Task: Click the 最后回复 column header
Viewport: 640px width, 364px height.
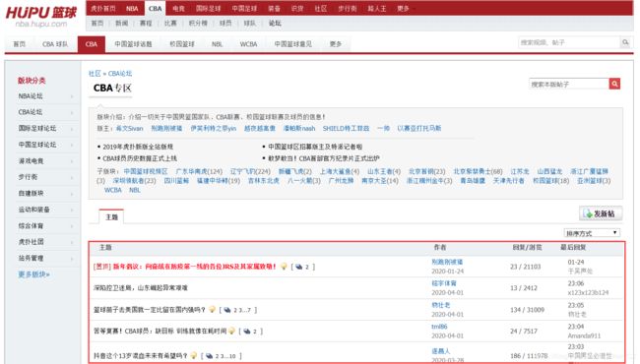Action: 573,248
